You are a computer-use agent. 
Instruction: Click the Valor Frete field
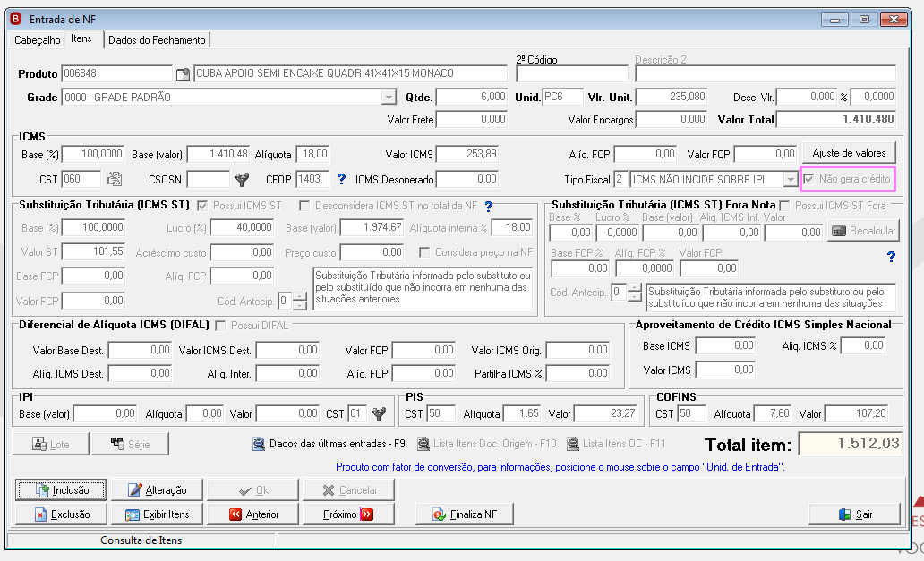click(x=472, y=119)
